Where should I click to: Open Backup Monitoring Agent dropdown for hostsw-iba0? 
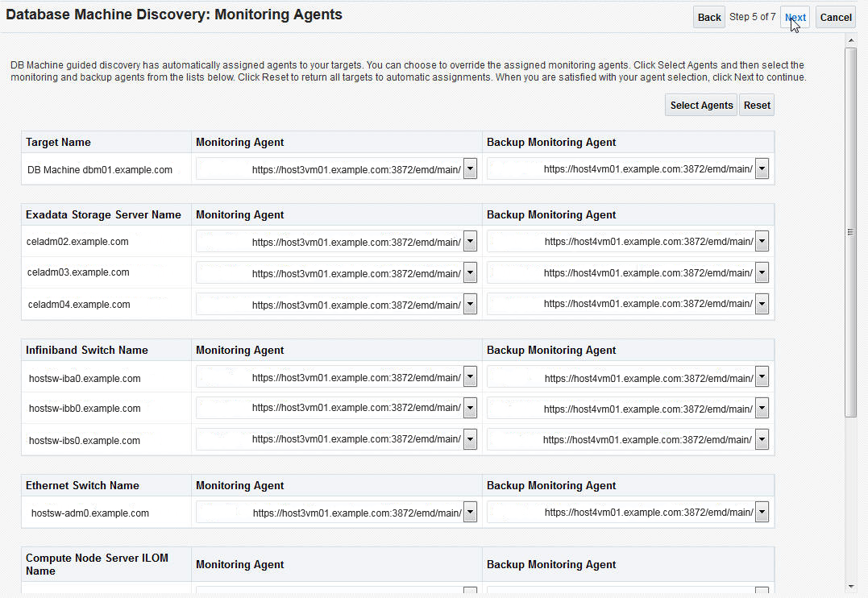pos(762,376)
